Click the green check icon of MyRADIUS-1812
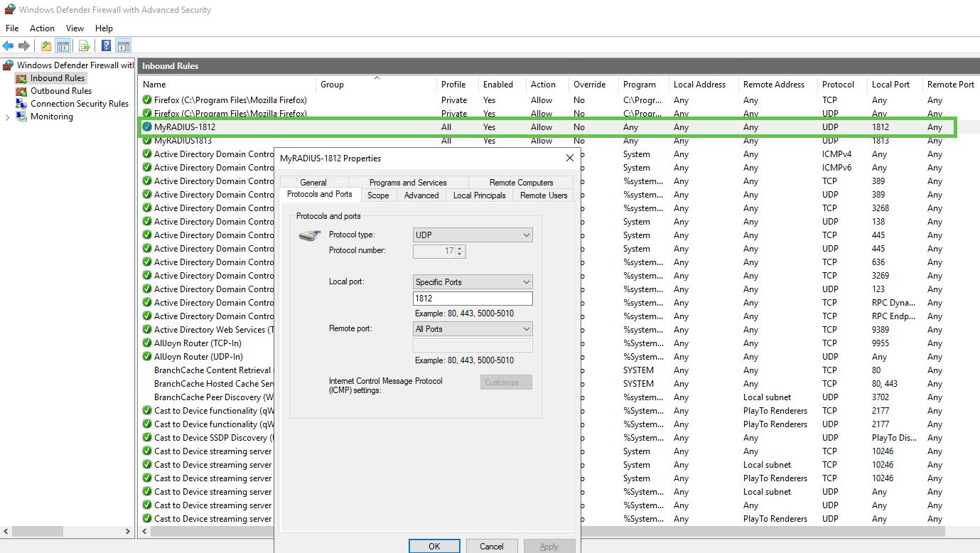Viewport: 980px width, 553px height. tap(147, 127)
